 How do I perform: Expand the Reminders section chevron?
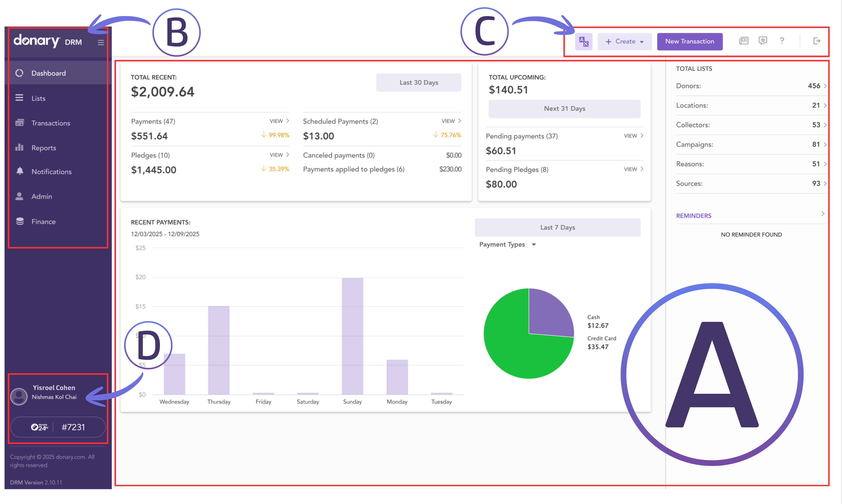pos(823,214)
